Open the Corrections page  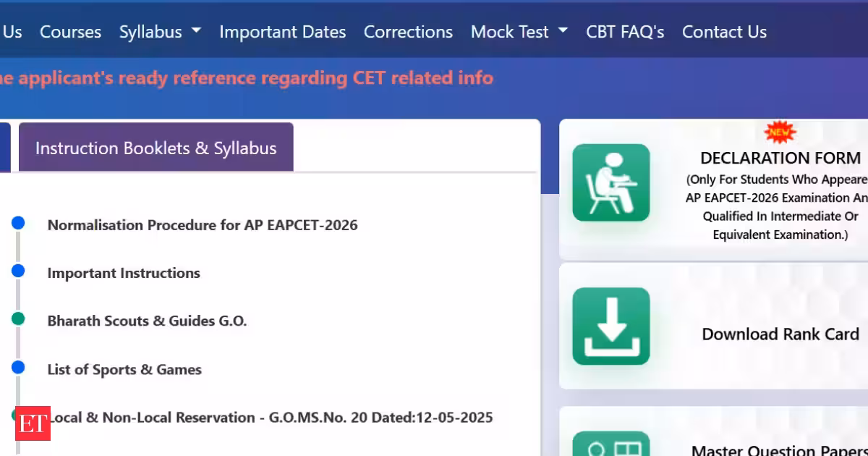(x=408, y=32)
